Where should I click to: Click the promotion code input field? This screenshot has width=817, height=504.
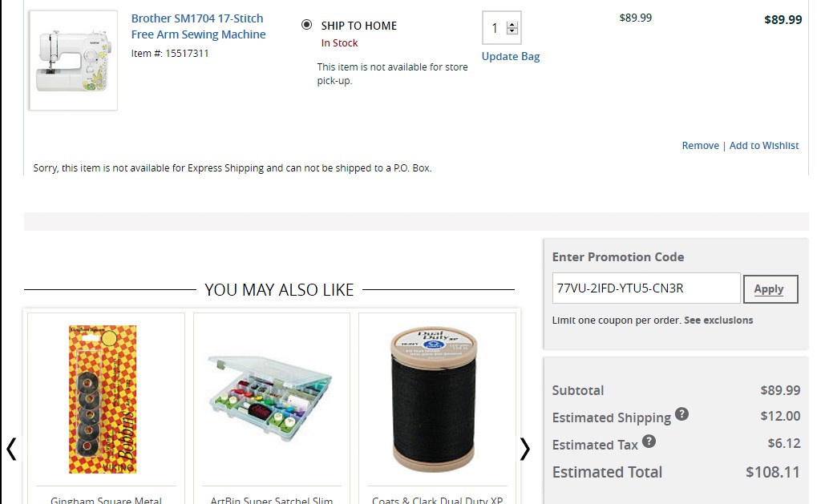[x=645, y=288]
